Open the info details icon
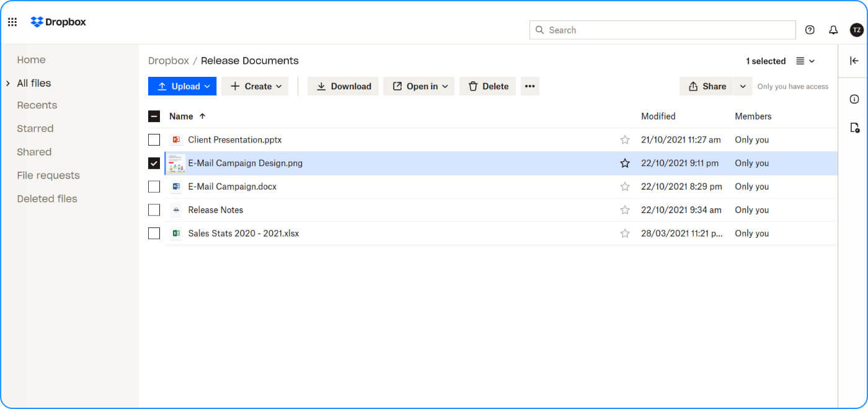The image size is (868, 409). pyautogui.click(x=854, y=99)
